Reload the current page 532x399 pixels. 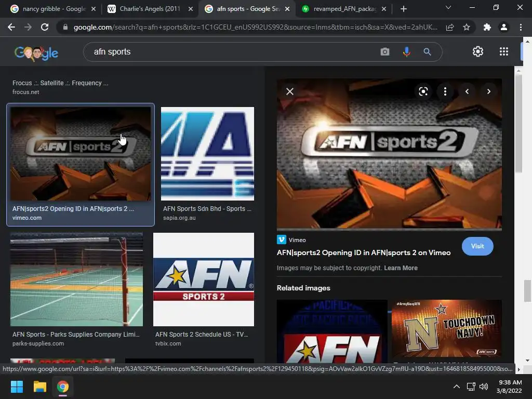click(45, 27)
